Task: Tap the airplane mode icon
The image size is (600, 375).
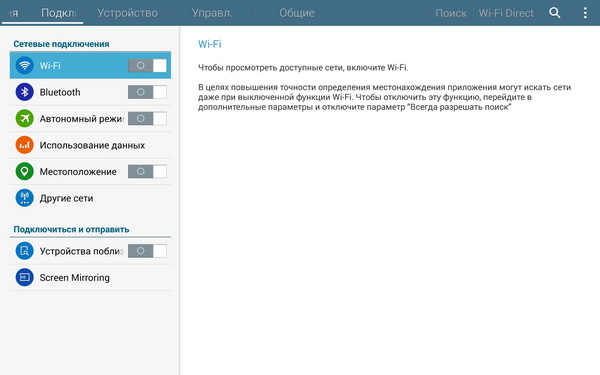Action: click(24, 118)
